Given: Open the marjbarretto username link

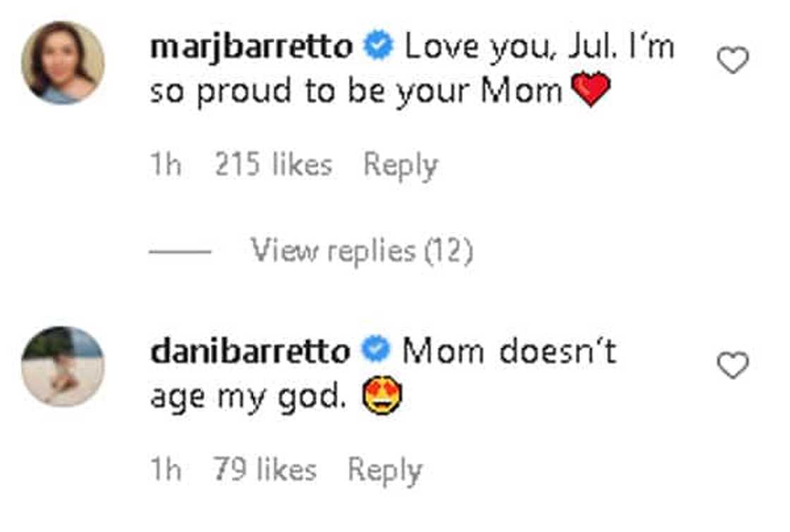Looking at the screenshot, I should pyautogui.click(x=250, y=47).
